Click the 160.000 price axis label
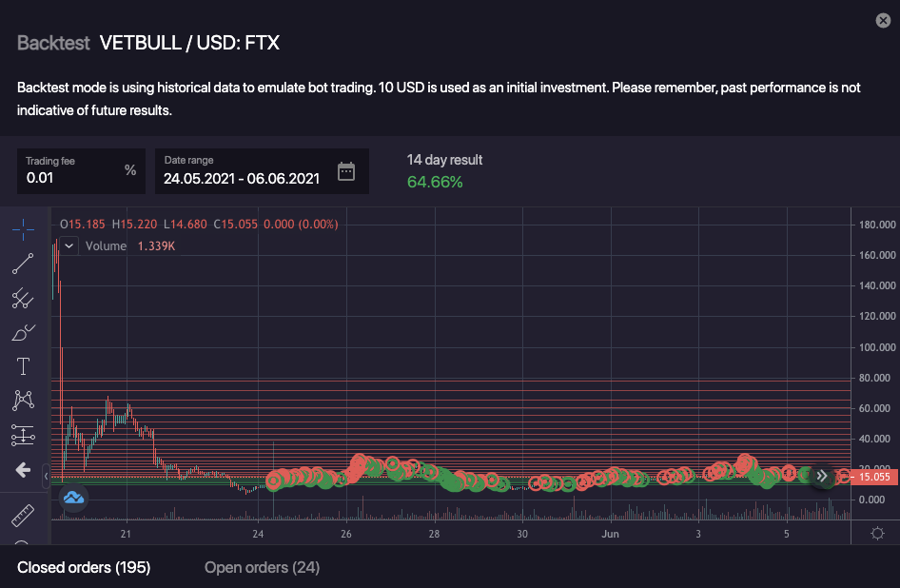 [877, 255]
